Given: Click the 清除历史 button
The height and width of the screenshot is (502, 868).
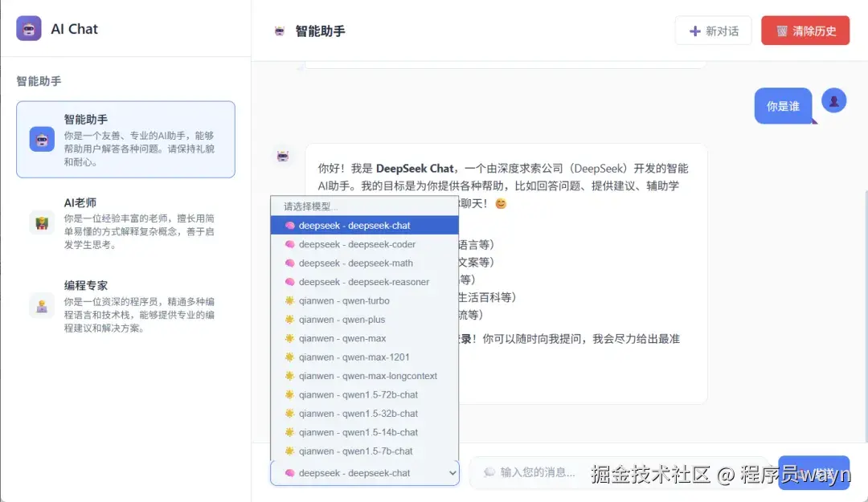Looking at the screenshot, I should tap(805, 30).
